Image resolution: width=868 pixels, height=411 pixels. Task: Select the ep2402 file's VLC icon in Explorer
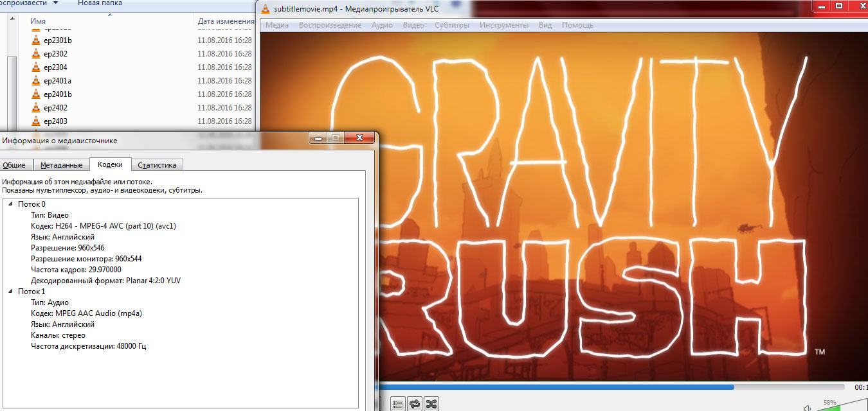point(36,108)
